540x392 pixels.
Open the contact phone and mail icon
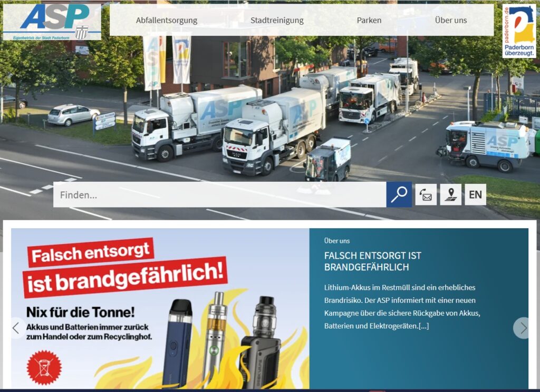coord(426,194)
